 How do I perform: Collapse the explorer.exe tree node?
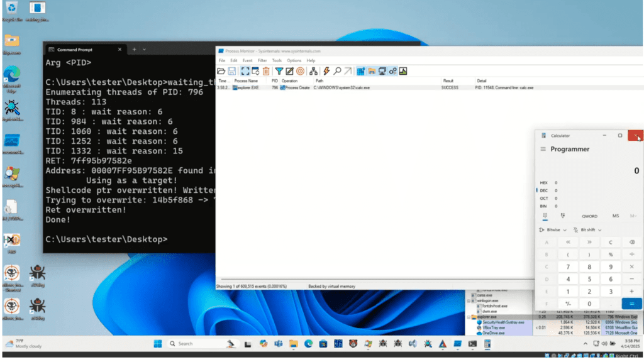click(469, 317)
